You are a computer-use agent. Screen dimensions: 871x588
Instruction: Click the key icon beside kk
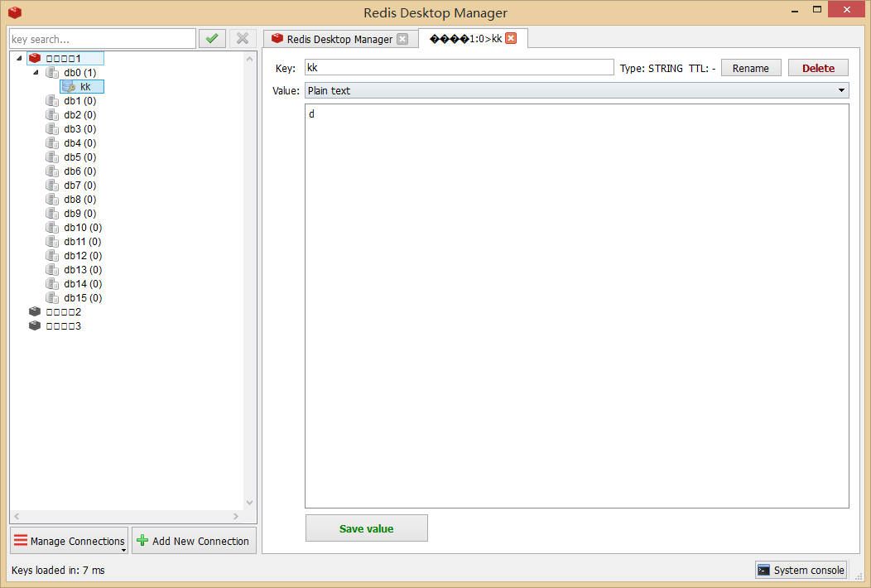[x=69, y=87]
